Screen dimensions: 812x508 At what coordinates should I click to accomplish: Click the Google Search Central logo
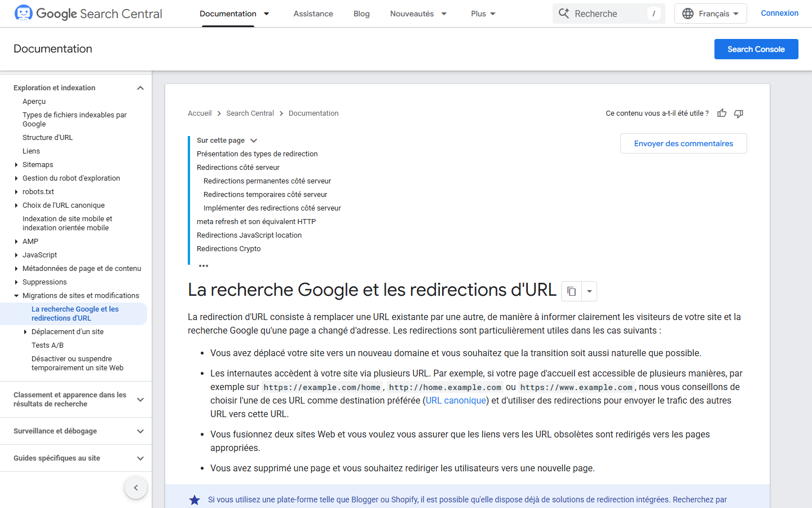tap(88, 14)
